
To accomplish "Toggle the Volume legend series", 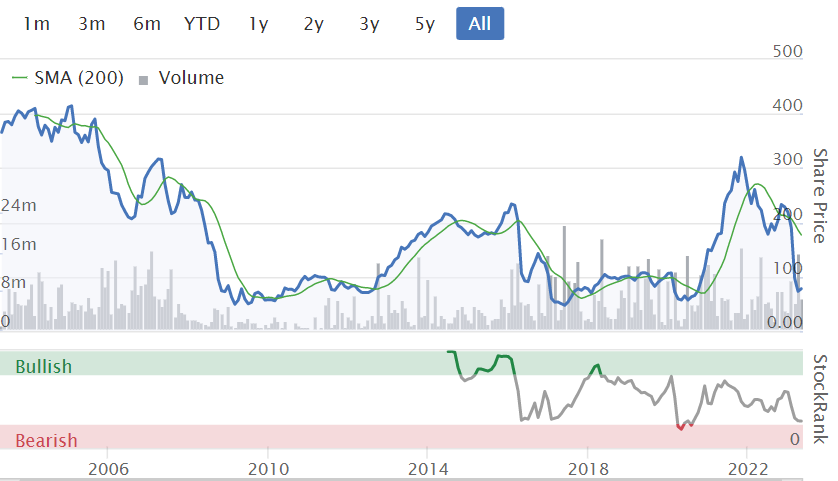I will pyautogui.click(x=181, y=78).
